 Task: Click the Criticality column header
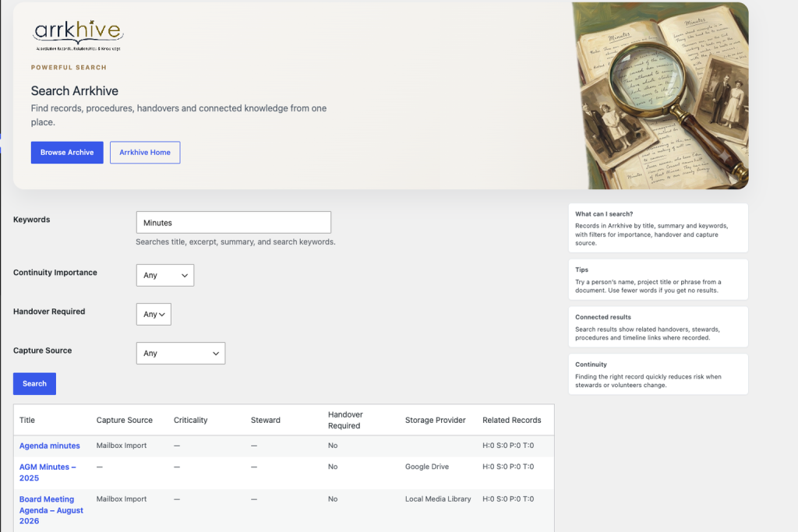click(x=190, y=420)
